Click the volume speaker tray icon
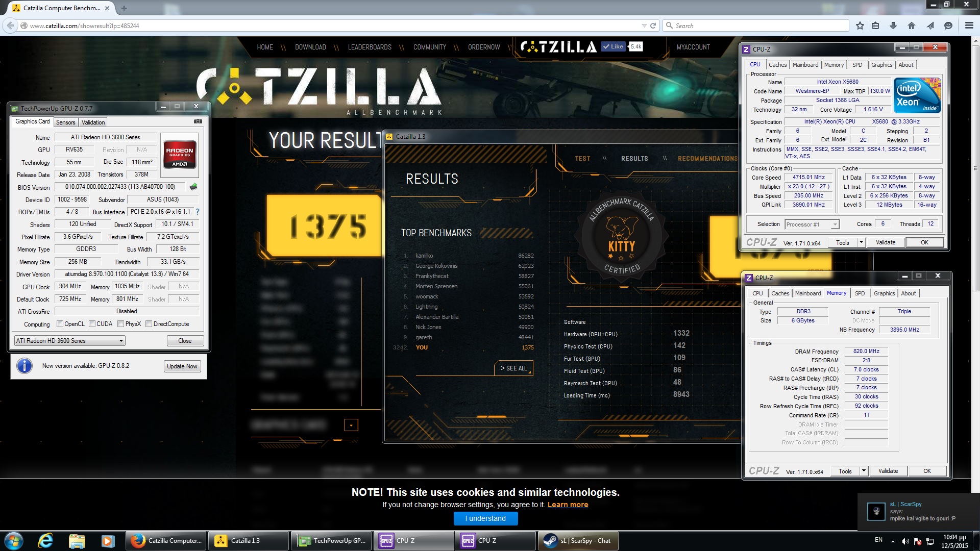This screenshot has height=551, width=980. point(905,541)
